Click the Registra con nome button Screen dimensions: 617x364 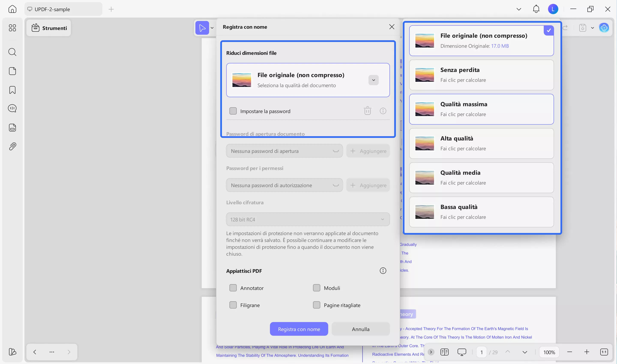coord(299,329)
